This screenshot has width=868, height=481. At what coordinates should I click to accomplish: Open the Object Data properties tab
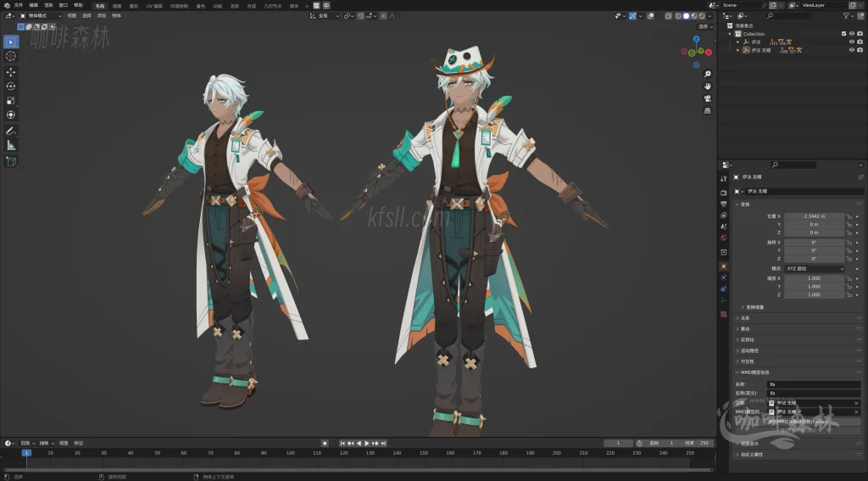724,299
